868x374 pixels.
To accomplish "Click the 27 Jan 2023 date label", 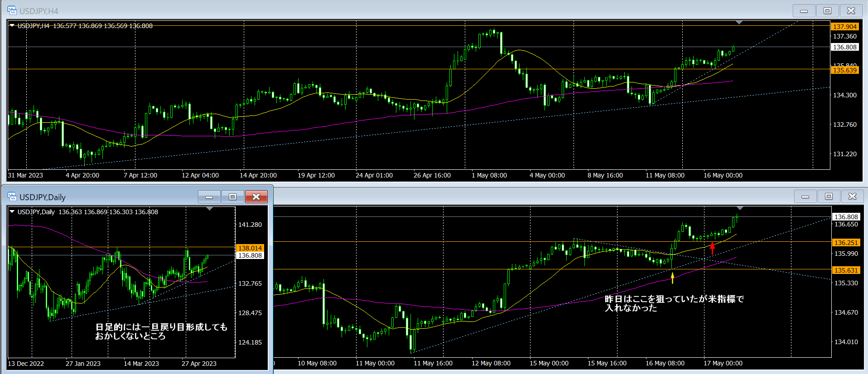I will click(x=83, y=364).
